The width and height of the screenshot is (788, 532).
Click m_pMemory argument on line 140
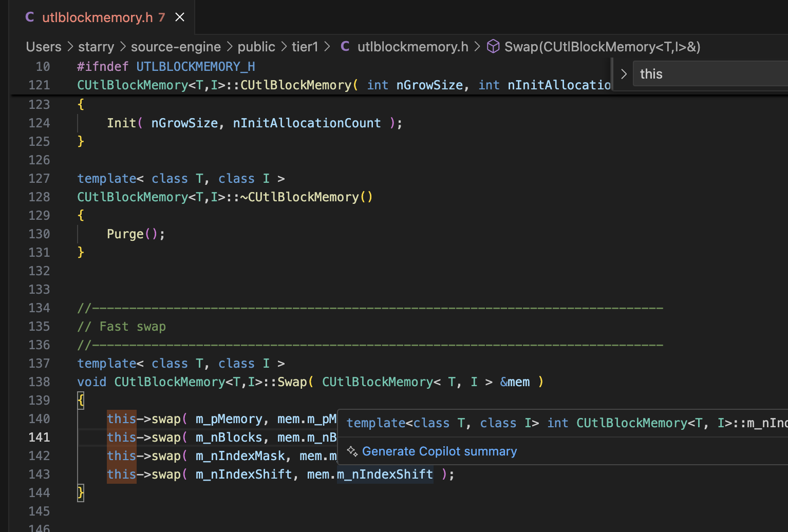[229, 419]
